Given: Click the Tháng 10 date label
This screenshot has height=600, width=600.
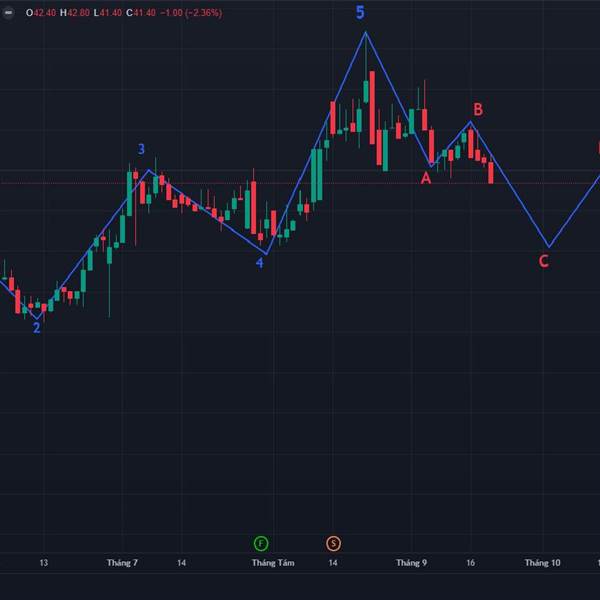Looking at the screenshot, I should point(542,562).
